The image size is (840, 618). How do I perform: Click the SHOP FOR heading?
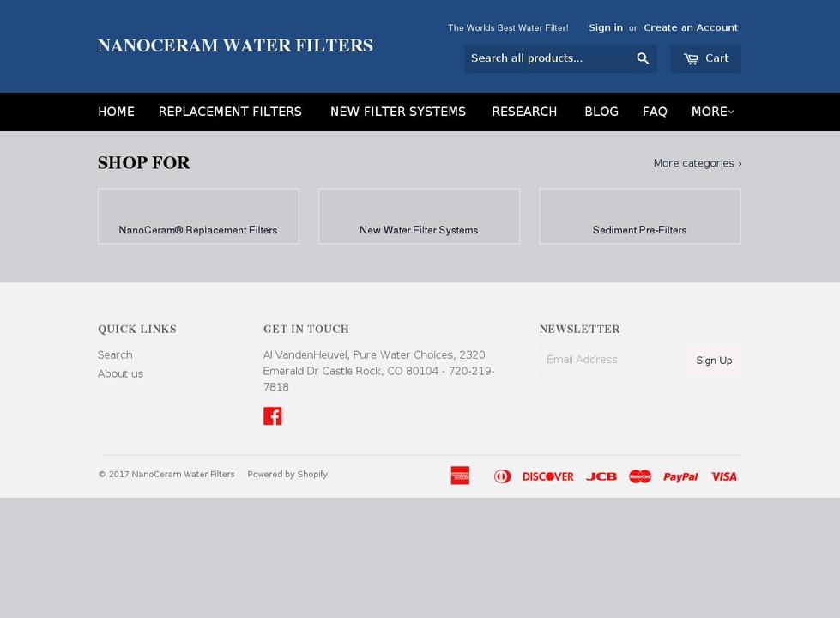(x=143, y=163)
